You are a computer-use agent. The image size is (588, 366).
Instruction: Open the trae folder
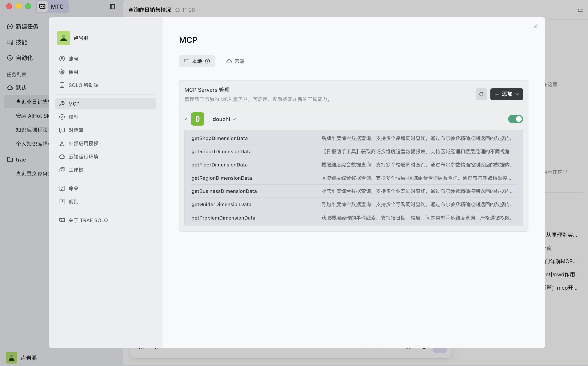pos(16,159)
